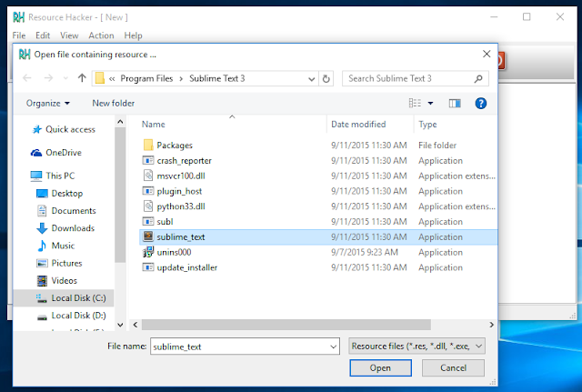Screen dimensions: 582x392
Task: Click the search magnifier icon
Action: point(478,79)
